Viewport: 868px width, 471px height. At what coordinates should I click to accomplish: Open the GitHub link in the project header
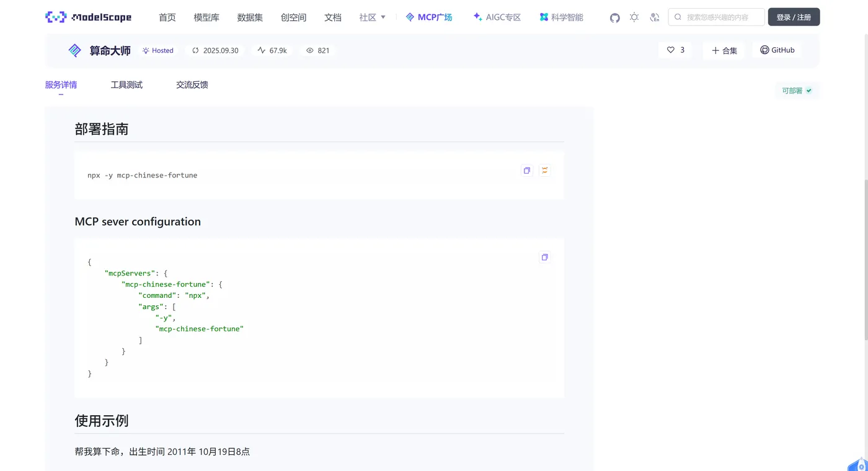click(x=777, y=50)
